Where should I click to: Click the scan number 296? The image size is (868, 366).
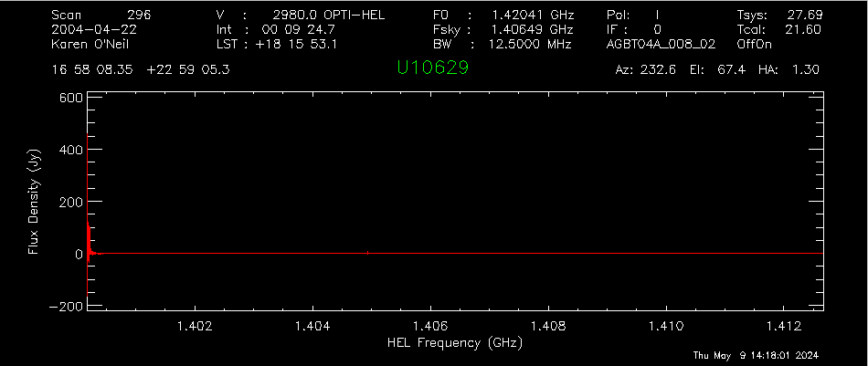click(x=140, y=15)
